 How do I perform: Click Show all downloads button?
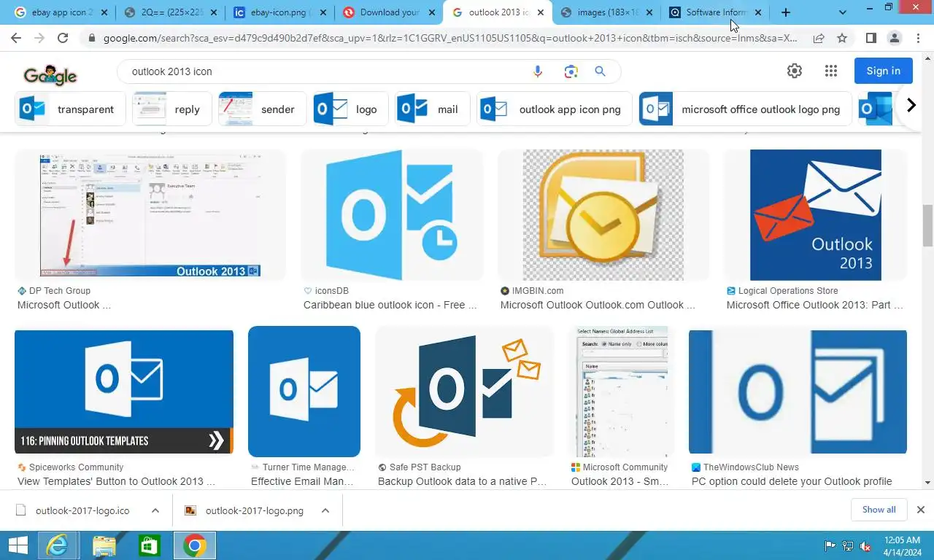tap(879, 510)
